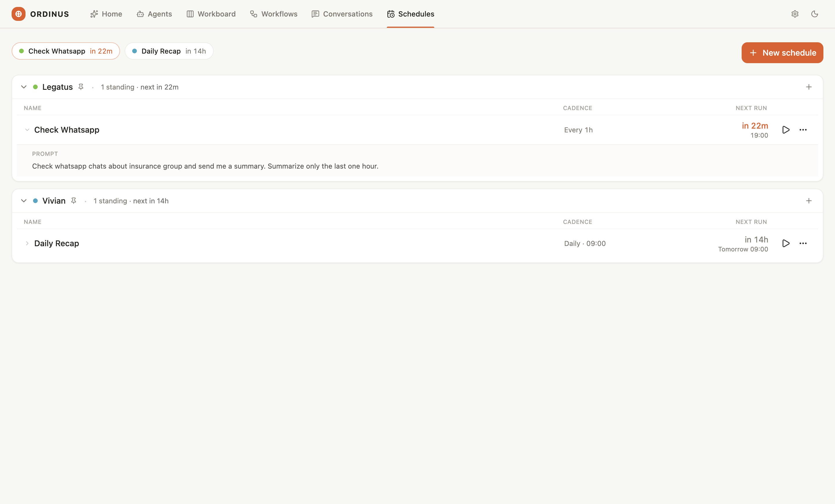Screen dimensions: 835x504
Task: Click the green status dot beside Legatus
Action: pyautogui.click(x=35, y=87)
